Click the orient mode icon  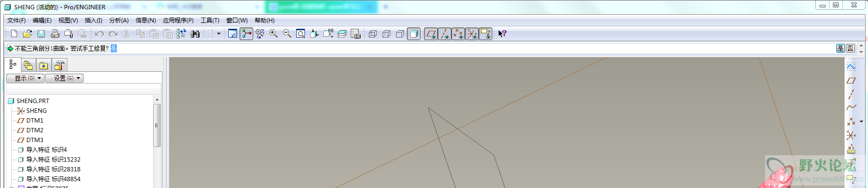(x=260, y=34)
